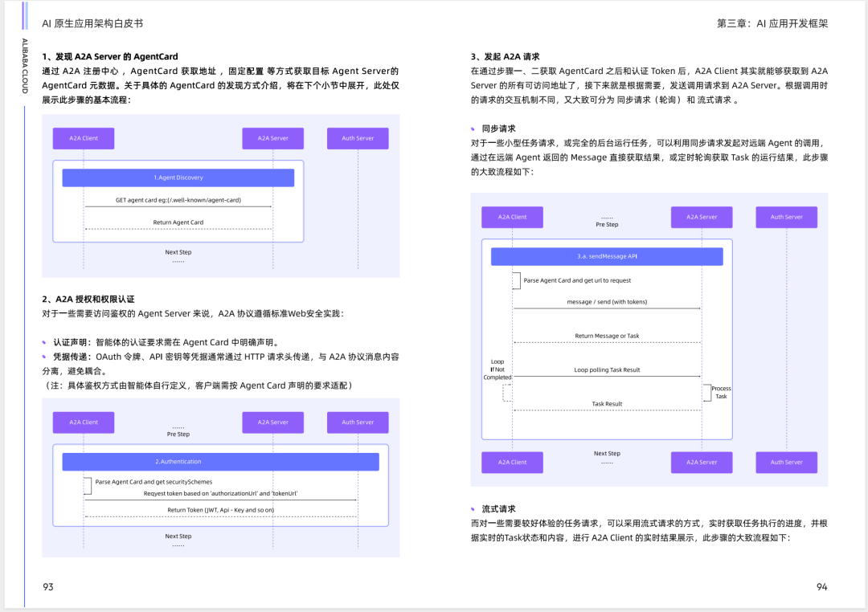Click "Next Step" label in Agent Discovery diagram
Image resolution: width=868 pixels, height=612 pixels.
[178, 252]
